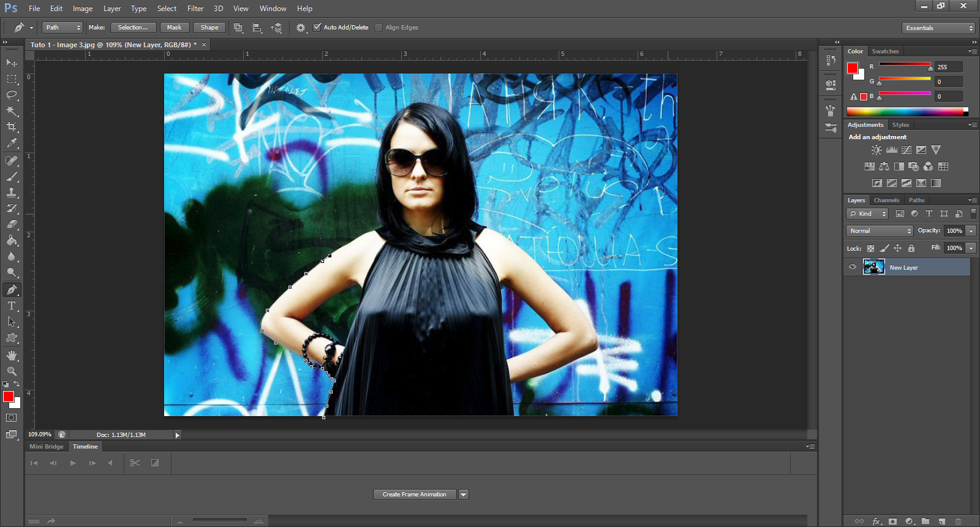Open the Image menu
The width and height of the screenshot is (980, 527).
[x=83, y=9]
